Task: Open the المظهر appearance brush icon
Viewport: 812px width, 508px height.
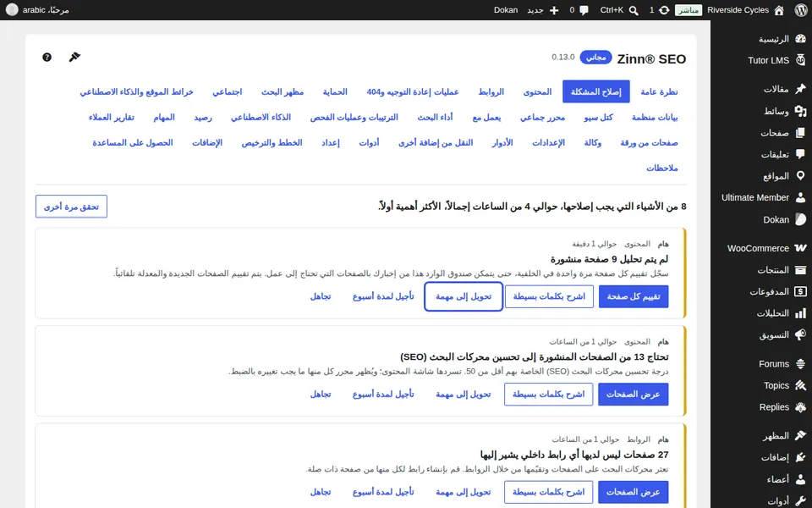Action: [x=800, y=435]
